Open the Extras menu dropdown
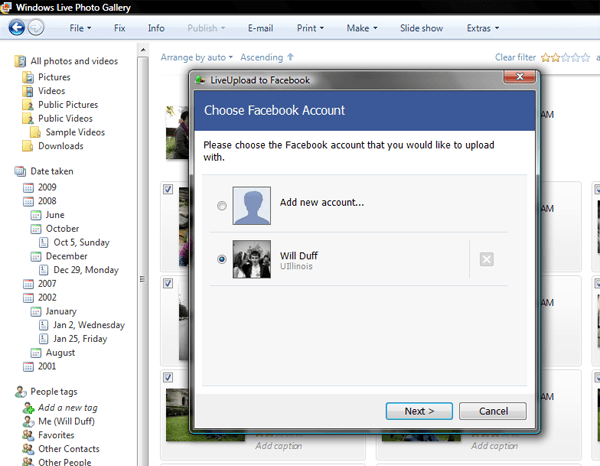600x466 pixels. [x=483, y=28]
